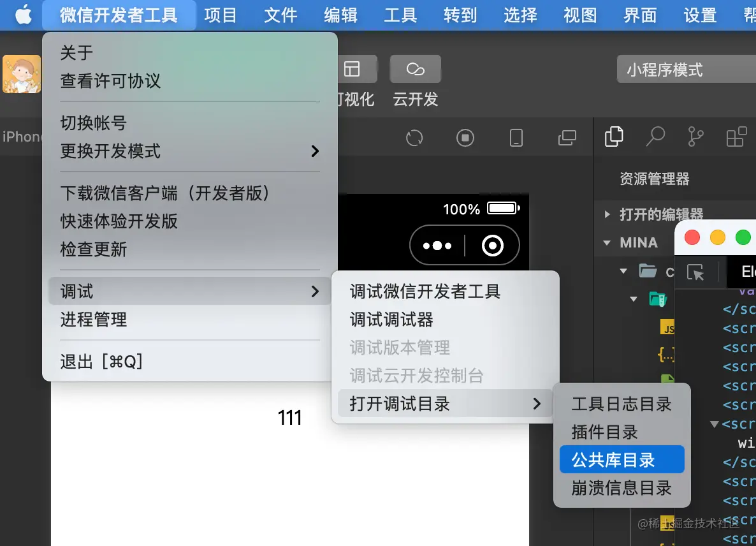The height and width of the screenshot is (546, 756).
Task: Collapse the MINA project section
Action: point(607,242)
